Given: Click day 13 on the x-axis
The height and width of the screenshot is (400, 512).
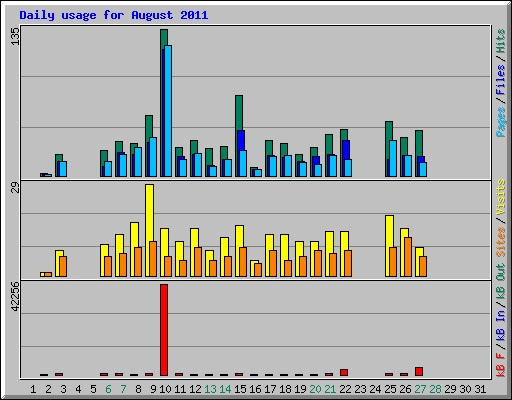Looking at the screenshot, I should pos(210,389).
